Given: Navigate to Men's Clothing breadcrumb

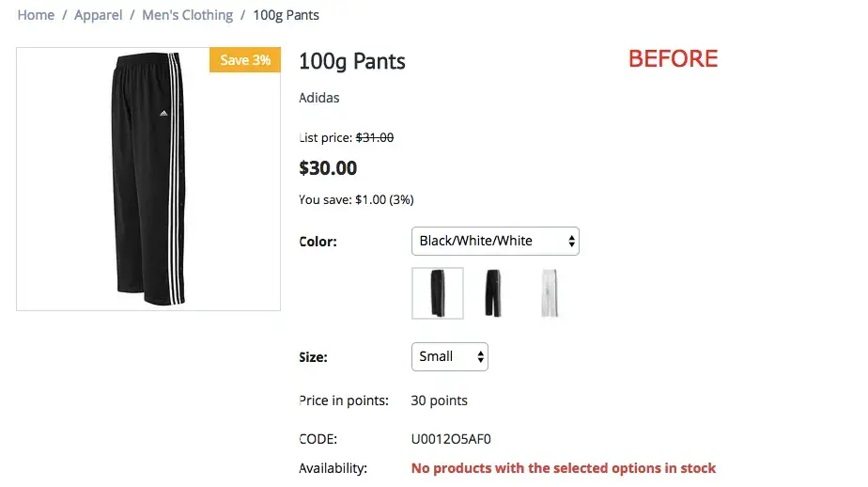Looking at the screenshot, I should (x=187, y=15).
